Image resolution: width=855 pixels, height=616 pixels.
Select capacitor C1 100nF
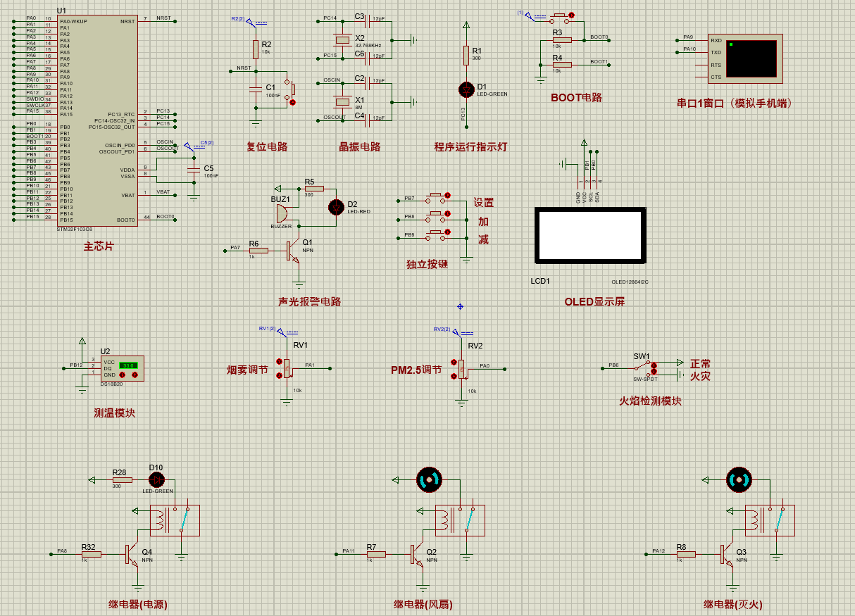point(256,89)
